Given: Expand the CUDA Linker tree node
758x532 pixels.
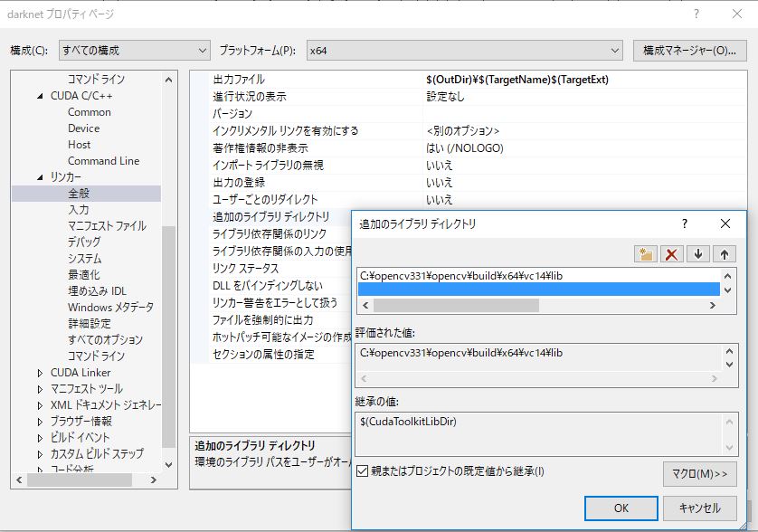Looking at the screenshot, I should (x=40, y=373).
